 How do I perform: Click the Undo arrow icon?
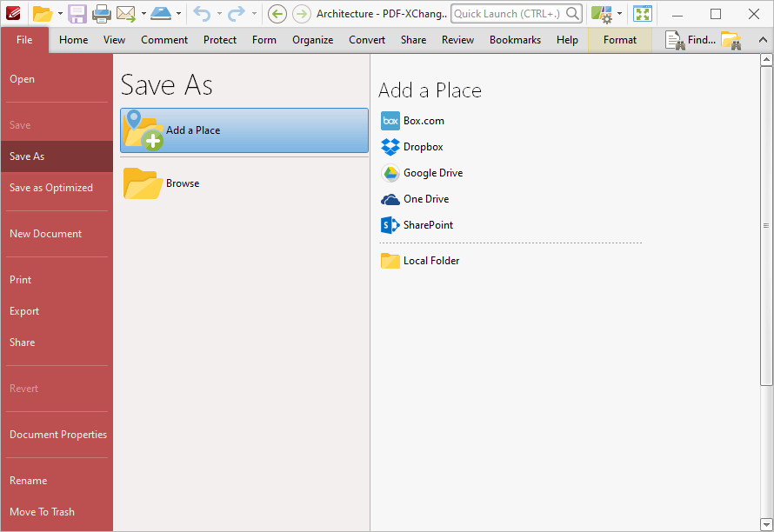202,14
